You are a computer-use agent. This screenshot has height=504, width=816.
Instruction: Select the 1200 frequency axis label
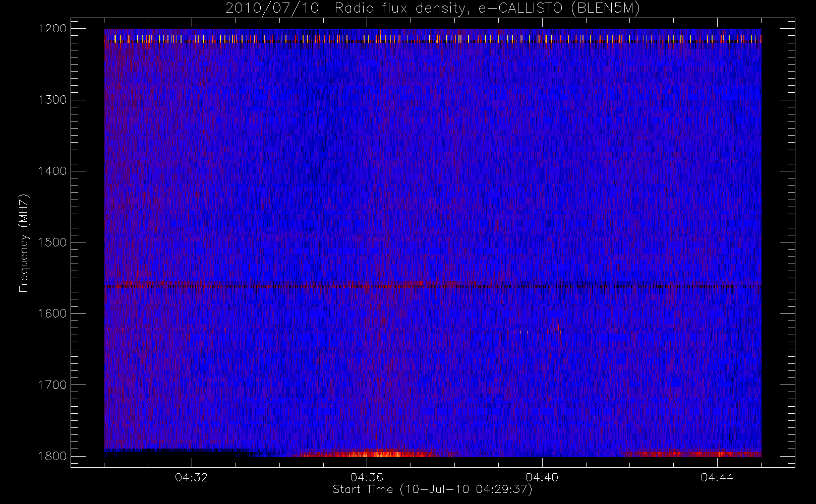click(x=52, y=28)
